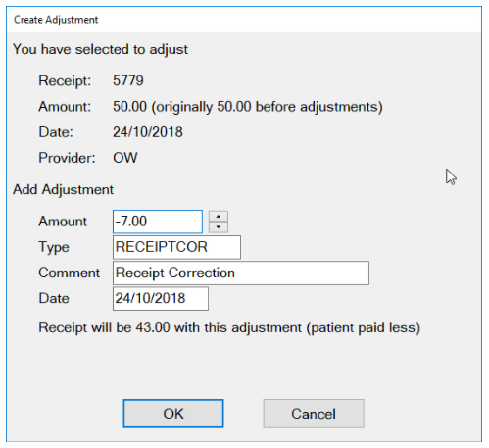
Task: Select the RECEIPTCOR type field
Action: coord(176,247)
